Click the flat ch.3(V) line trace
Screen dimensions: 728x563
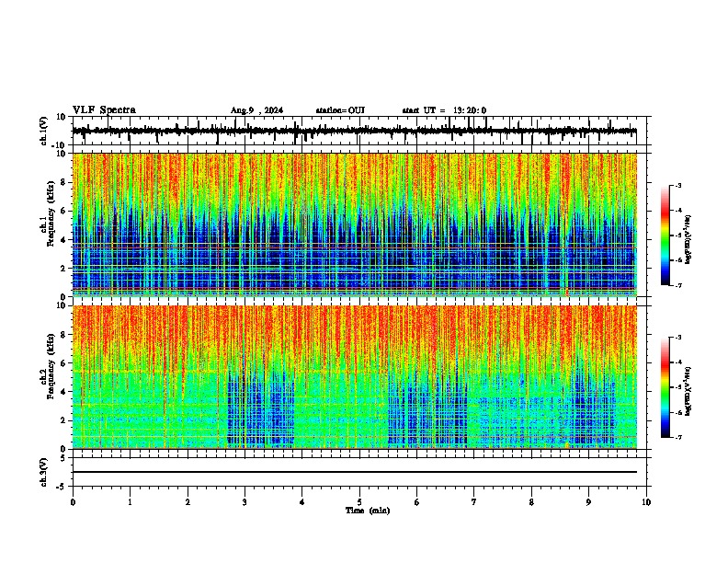355,472
